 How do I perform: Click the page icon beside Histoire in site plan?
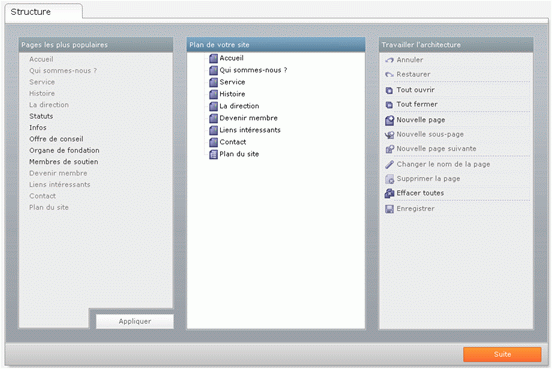click(213, 94)
